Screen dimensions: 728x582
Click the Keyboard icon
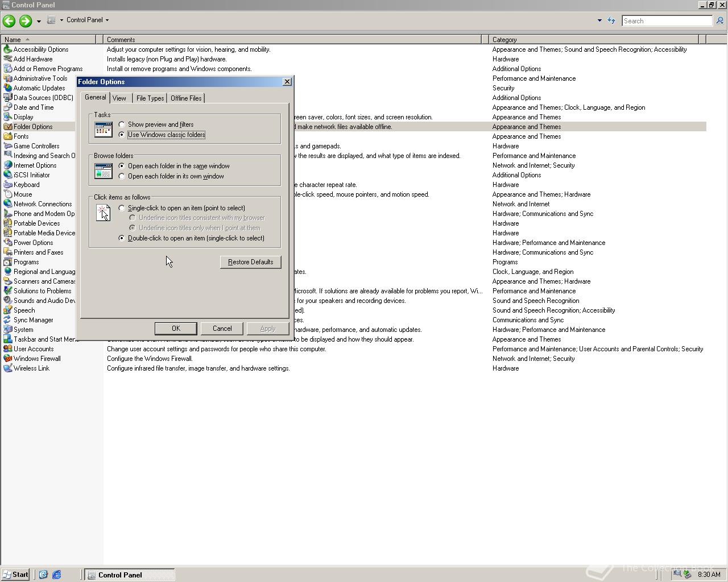(7, 185)
